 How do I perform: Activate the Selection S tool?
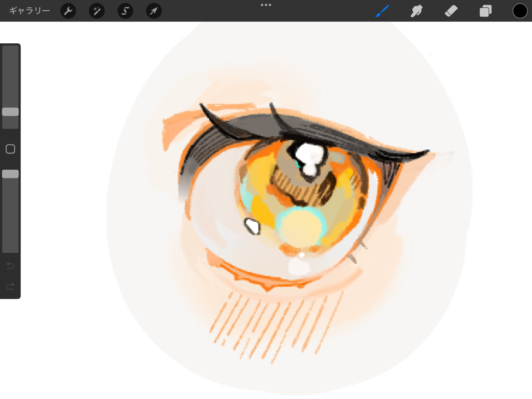pyautogui.click(x=125, y=11)
